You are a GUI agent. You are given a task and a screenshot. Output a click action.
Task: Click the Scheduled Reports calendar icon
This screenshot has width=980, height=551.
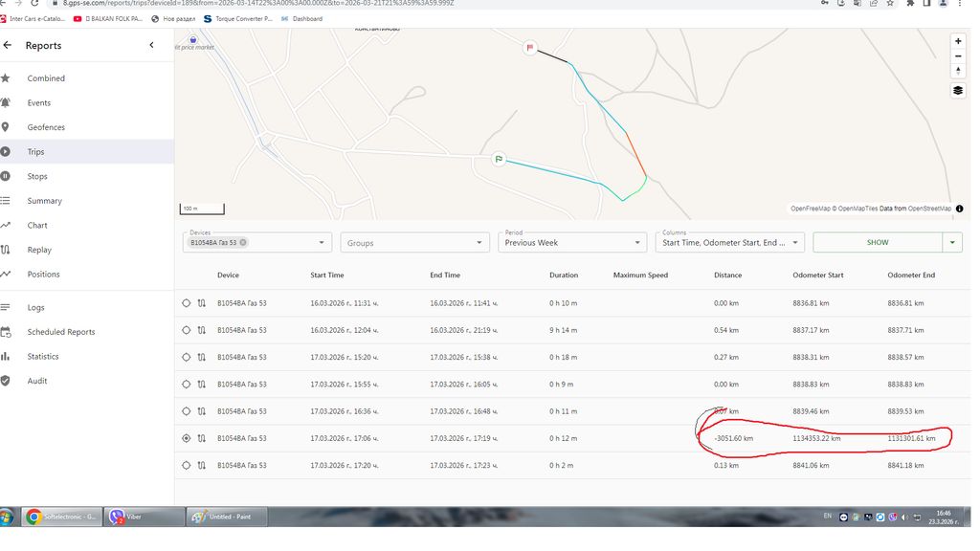pyautogui.click(x=6, y=332)
